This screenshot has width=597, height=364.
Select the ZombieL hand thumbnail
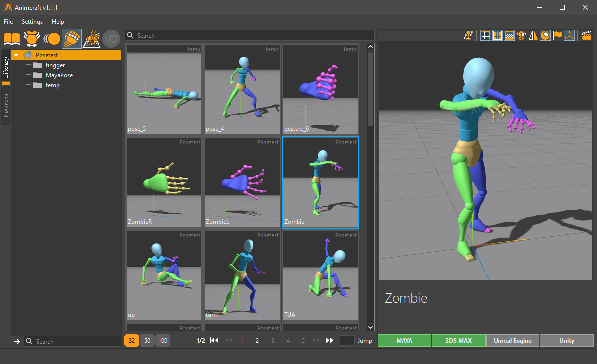[242, 182]
